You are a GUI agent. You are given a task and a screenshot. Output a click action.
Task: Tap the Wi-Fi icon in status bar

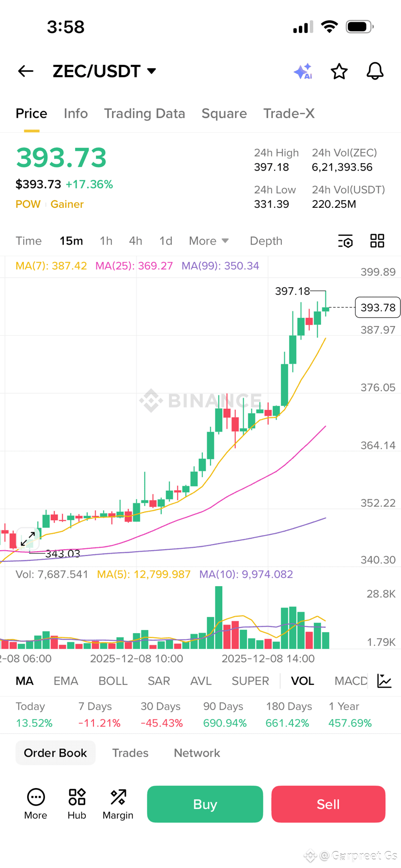pyautogui.click(x=329, y=27)
